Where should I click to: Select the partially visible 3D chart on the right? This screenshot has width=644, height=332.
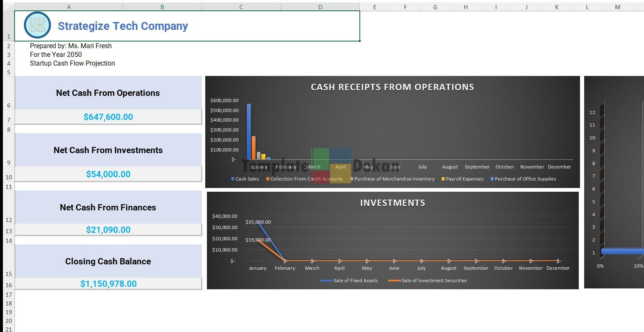point(615,183)
